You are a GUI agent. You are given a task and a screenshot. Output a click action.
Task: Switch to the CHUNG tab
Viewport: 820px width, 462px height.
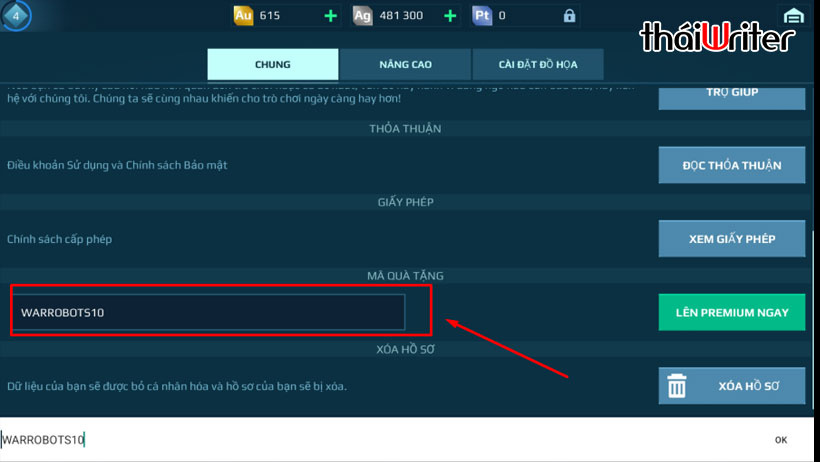[272, 64]
